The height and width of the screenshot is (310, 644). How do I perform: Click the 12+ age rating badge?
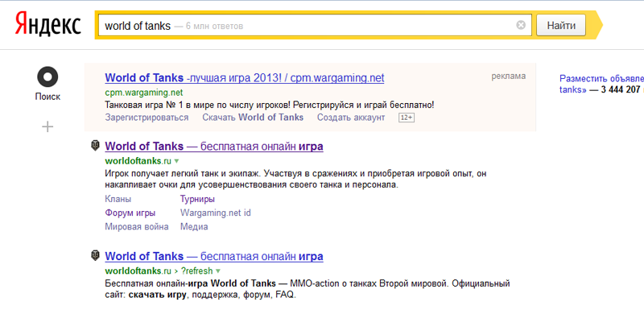pyautogui.click(x=407, y=118)
